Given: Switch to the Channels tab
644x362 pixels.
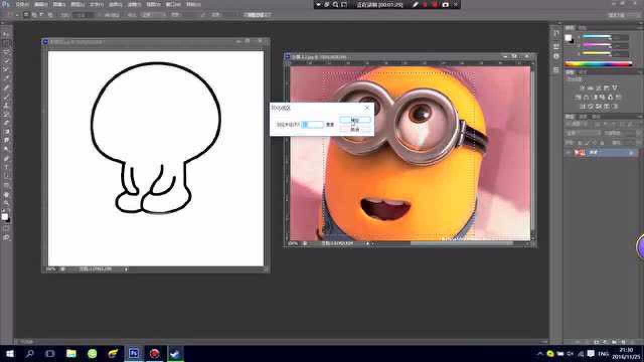Looking at the screenshot, I should tap(583, 117).
